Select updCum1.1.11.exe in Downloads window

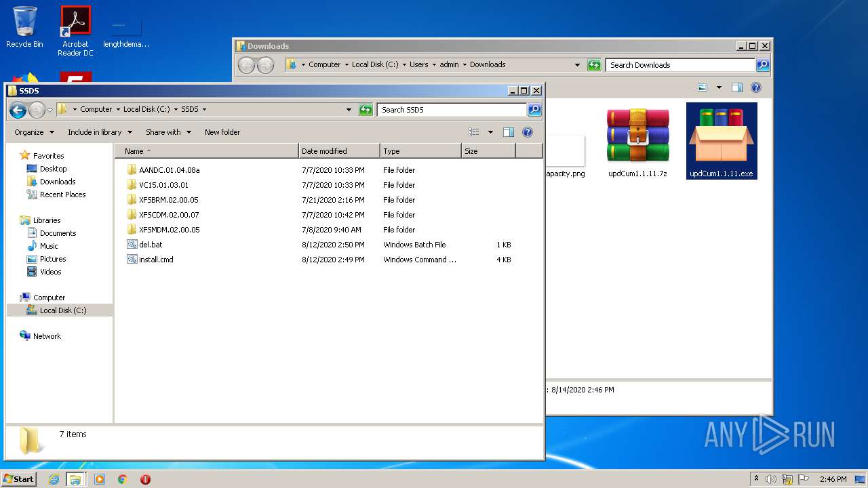tap(722, 141)
